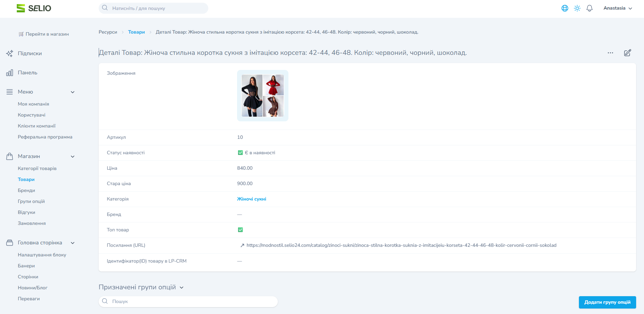Click the edit product pencil icon
Image resolution: width=644 pixels, height=314 pixels.
coord(628,53)
